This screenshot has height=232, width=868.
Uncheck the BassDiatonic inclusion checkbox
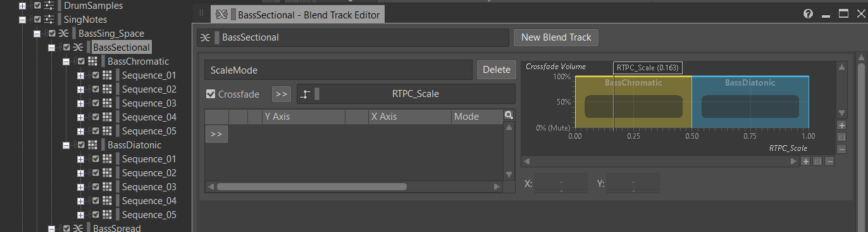coord(81,145)
